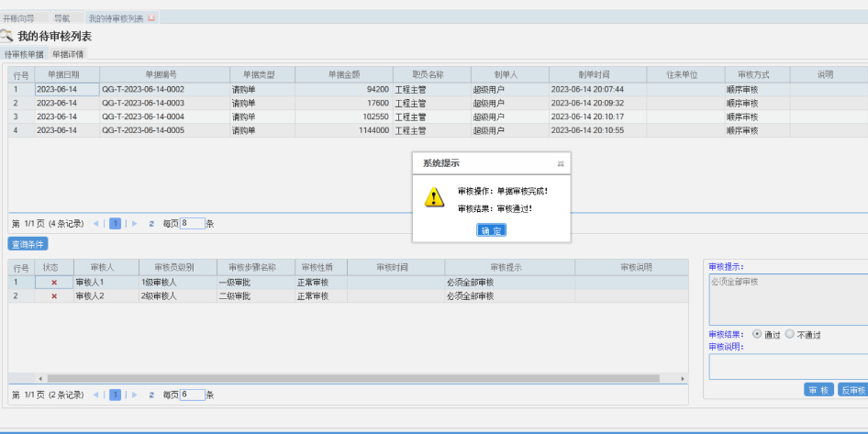This screenshot has height=434, width=868.
Task: Click the warning icon in 系统提示 dialog
Action: click(x=434, y=198)
